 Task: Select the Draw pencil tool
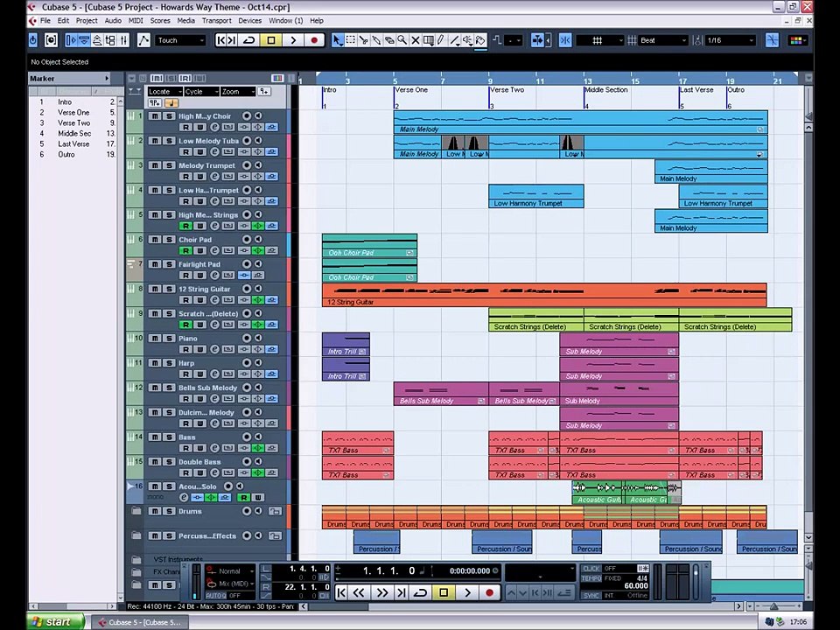pos(441,40)
